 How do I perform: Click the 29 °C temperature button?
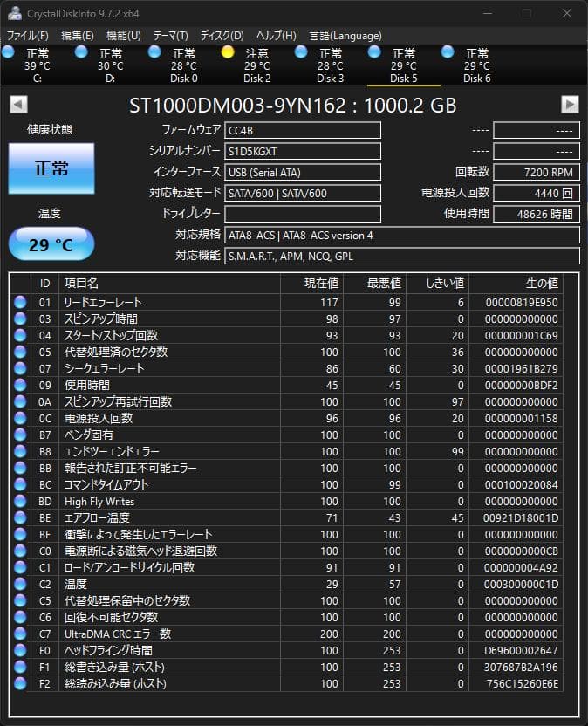51,244
